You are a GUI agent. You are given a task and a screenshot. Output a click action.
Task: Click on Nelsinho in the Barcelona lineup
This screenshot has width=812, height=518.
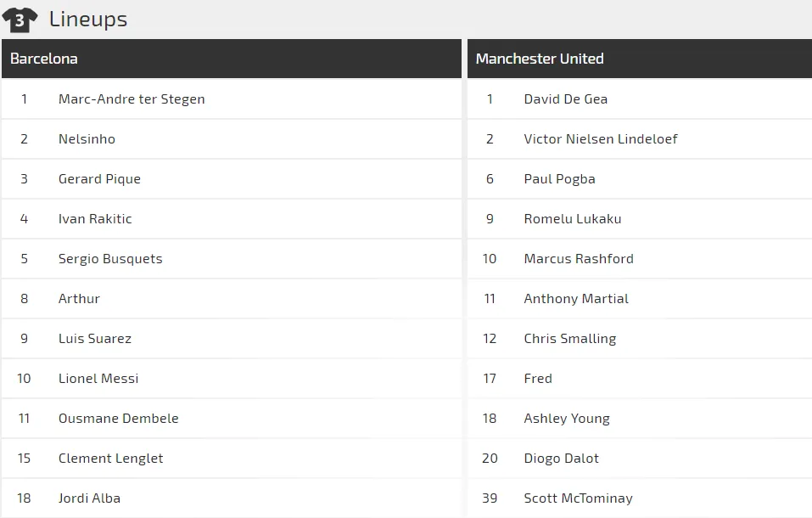87,139
